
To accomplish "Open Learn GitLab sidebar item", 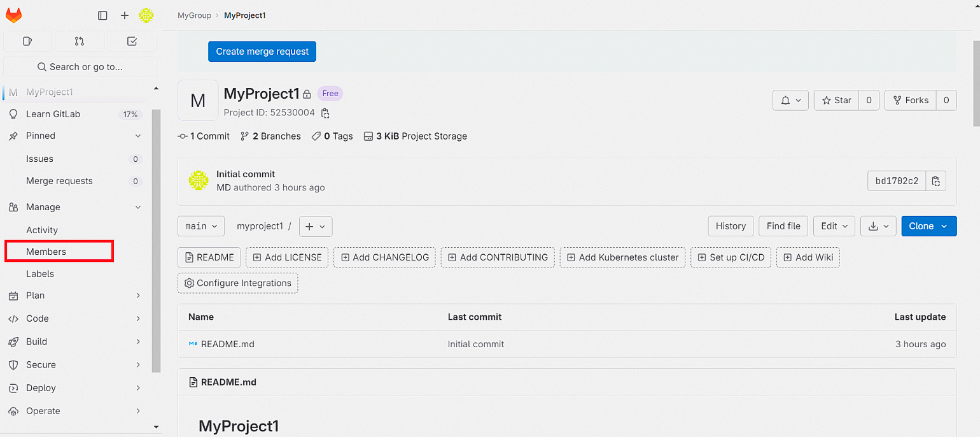I will coord(76,114).
